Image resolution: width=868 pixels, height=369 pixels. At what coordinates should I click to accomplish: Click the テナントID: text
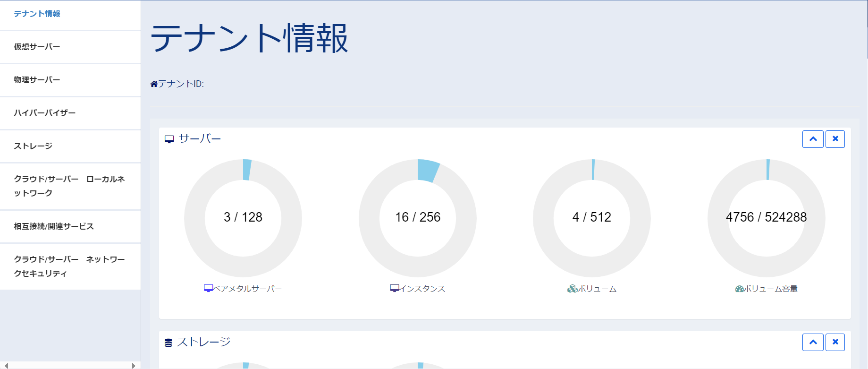point(181,84)
